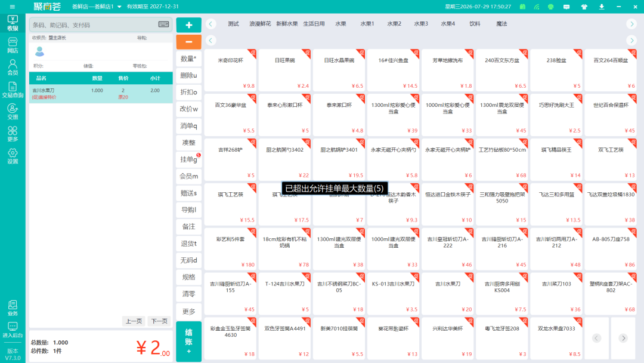
Task: Switch to the 魔法 category tab
Action: tap(501, 24)
